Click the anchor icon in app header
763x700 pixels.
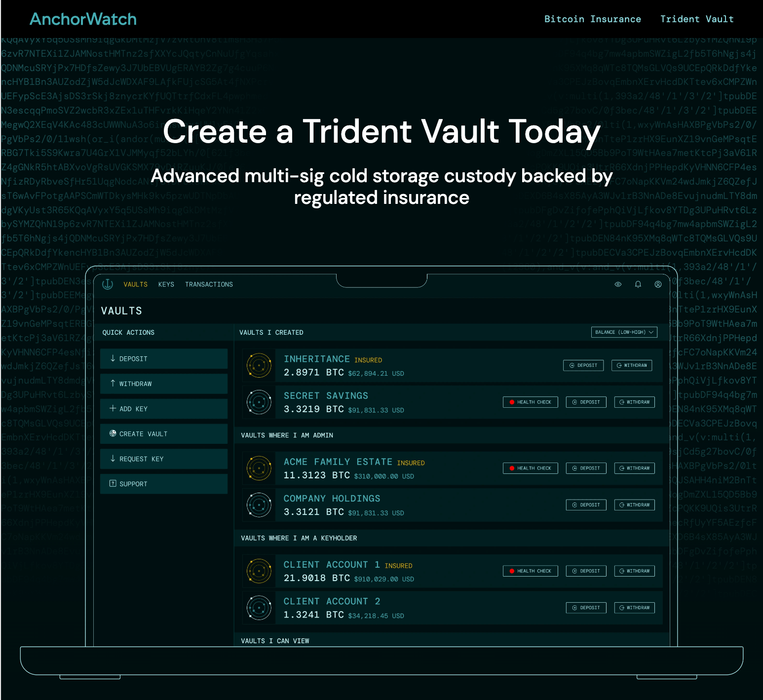tap(108, 284)
